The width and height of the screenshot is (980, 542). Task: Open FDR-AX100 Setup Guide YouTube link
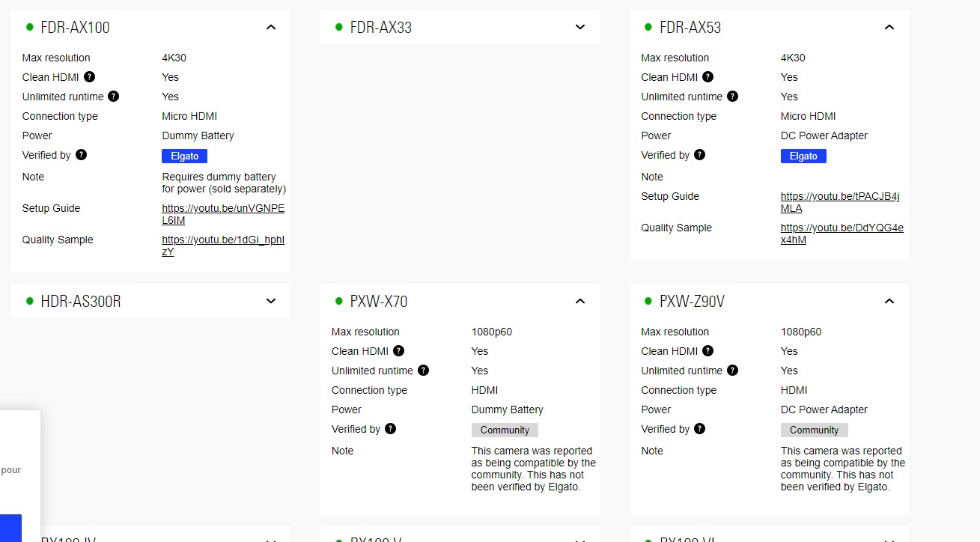pyautogui.click(x=223, y=215)
